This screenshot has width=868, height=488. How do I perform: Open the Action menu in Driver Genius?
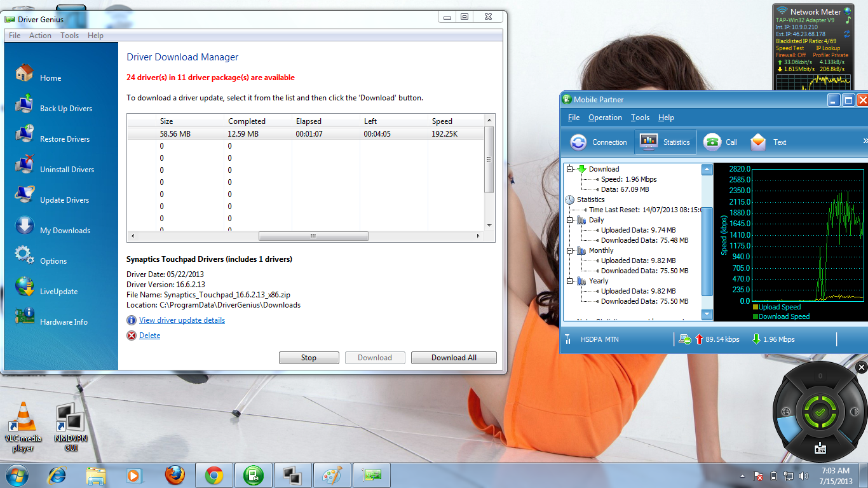(x=40, y=36)
